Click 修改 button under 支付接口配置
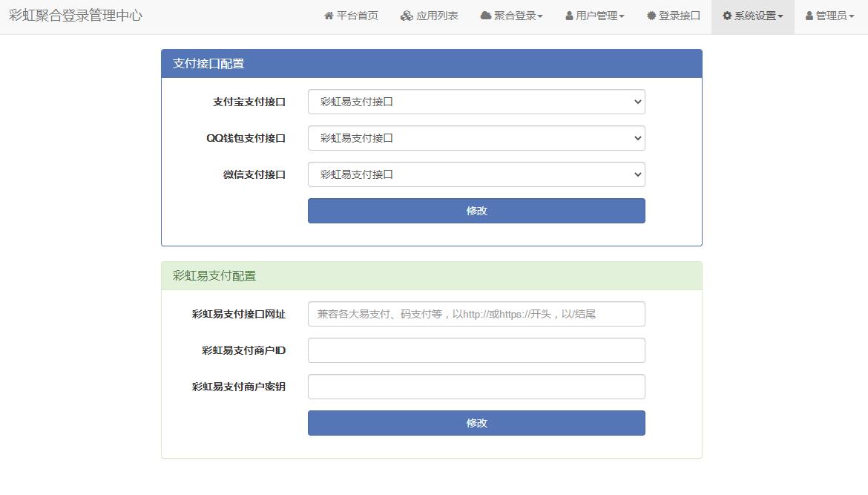Image resolution: width=868 pixels, height=495 pixels. tap(476, 211)
